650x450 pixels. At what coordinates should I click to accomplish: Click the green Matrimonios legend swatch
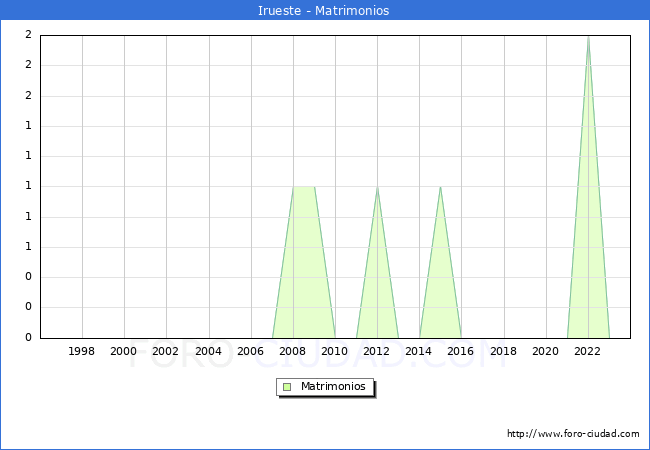coord(287,387)
